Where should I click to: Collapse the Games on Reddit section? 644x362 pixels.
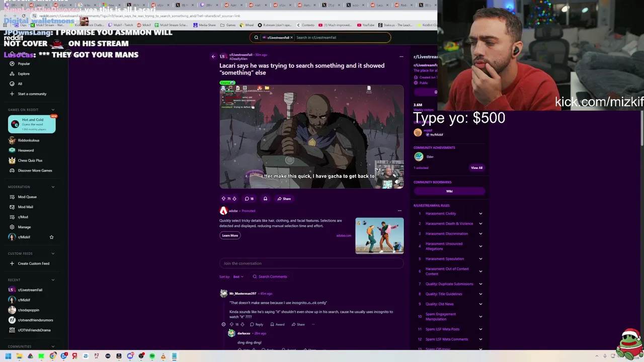click(53, 110)
